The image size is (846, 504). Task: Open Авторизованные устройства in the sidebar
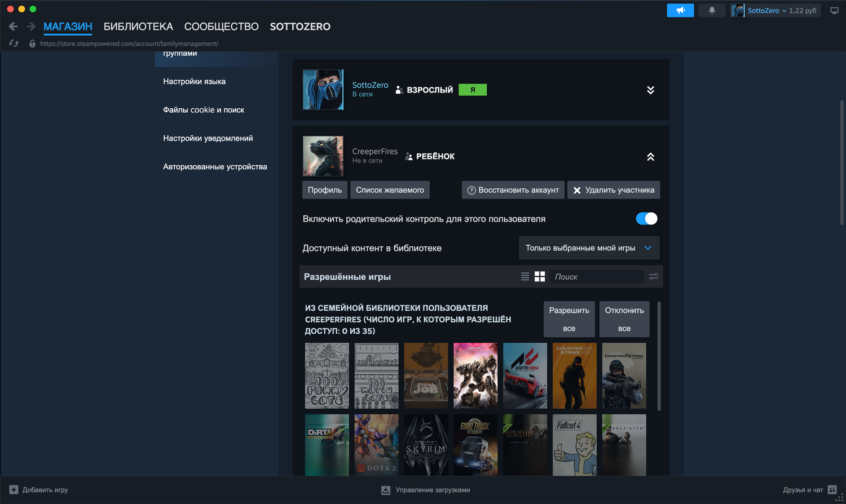(x=215, y=167)
